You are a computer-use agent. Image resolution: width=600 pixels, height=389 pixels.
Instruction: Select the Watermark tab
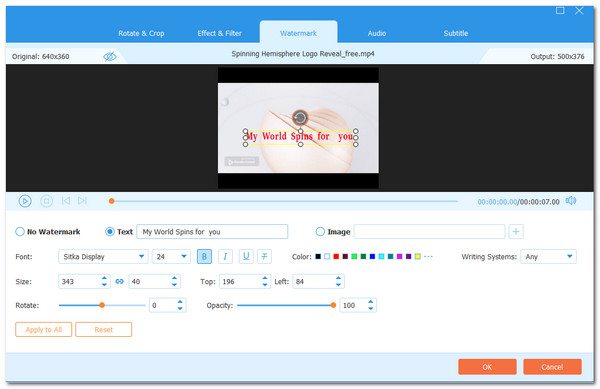(x=298, y=33)
